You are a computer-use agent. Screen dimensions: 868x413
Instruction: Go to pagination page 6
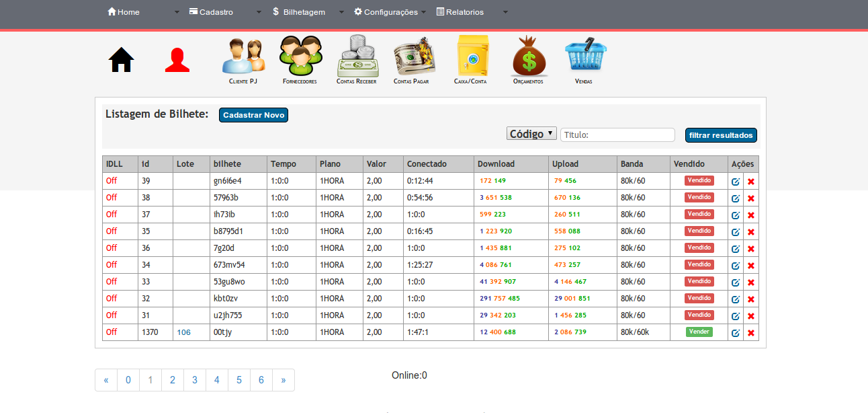261,380
